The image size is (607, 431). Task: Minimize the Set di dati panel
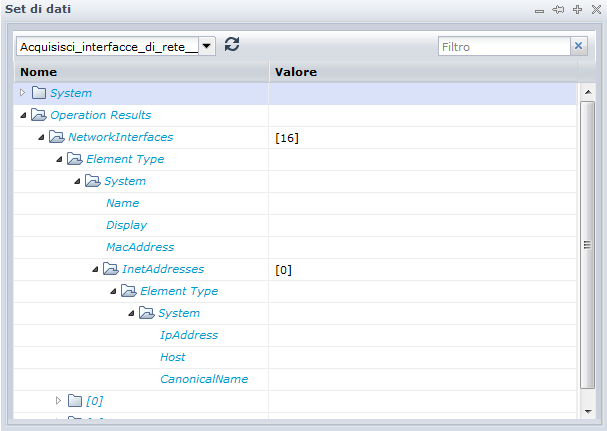[x=539, y=10]
